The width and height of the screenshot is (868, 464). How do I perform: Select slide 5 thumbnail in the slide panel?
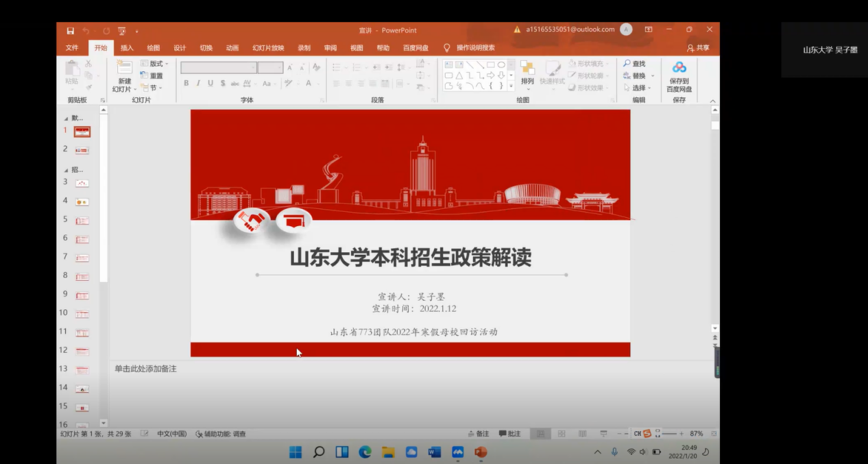pos(82,221)
